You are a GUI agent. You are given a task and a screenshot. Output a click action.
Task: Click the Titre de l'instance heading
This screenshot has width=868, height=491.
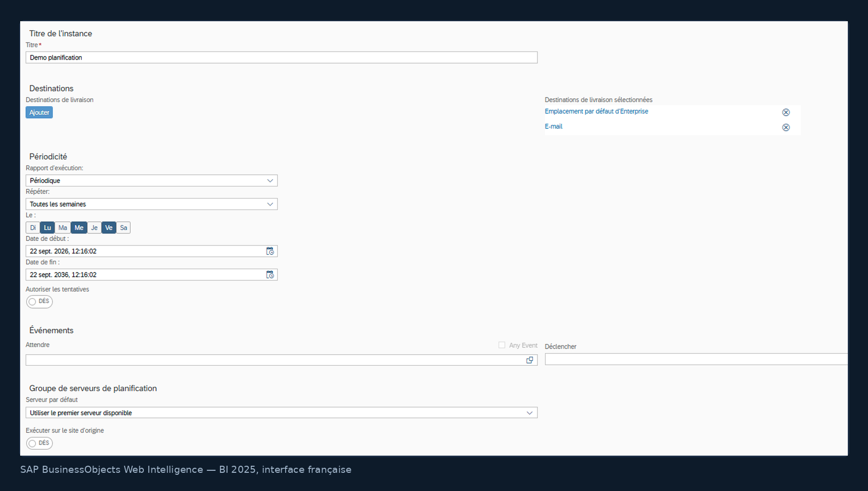click(61, 33)
